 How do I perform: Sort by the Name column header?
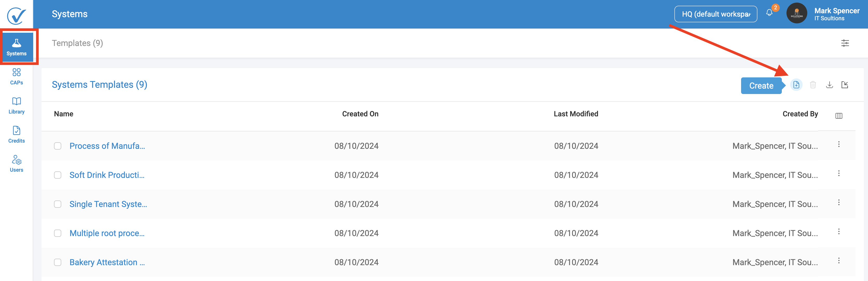click(64, 114)
